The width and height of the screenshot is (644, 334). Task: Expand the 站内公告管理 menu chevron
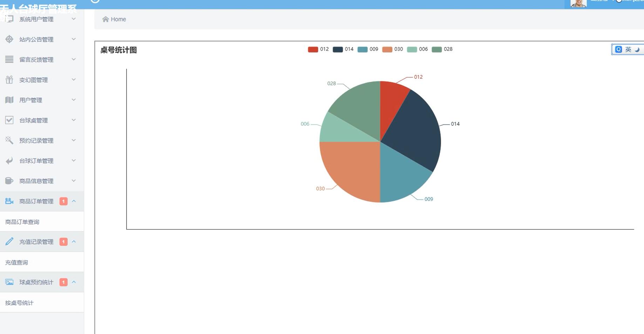[74, 39]
